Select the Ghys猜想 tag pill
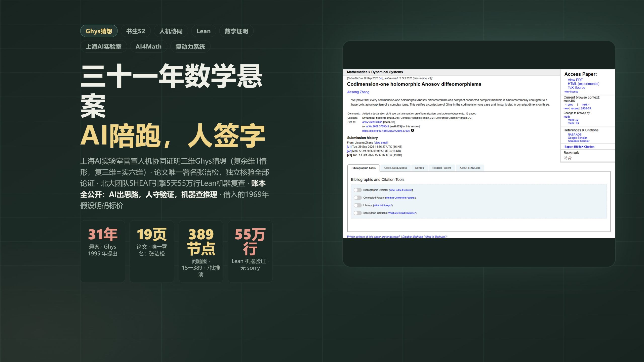 pyautogui.click(x=99, y=31)
